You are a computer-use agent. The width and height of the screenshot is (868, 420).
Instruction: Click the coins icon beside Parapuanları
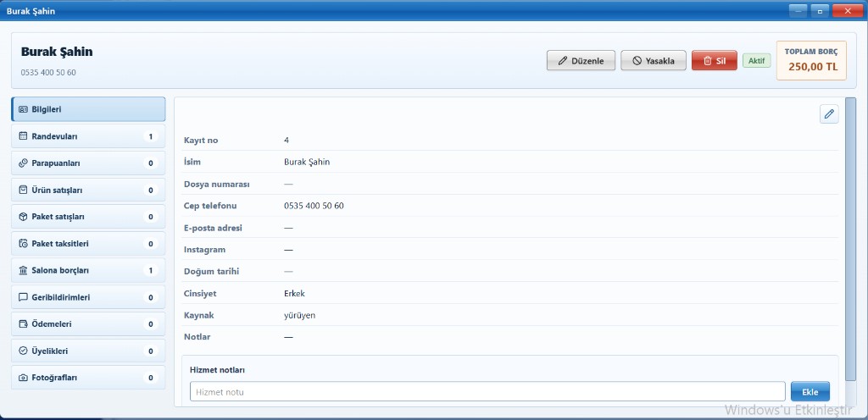23,163
